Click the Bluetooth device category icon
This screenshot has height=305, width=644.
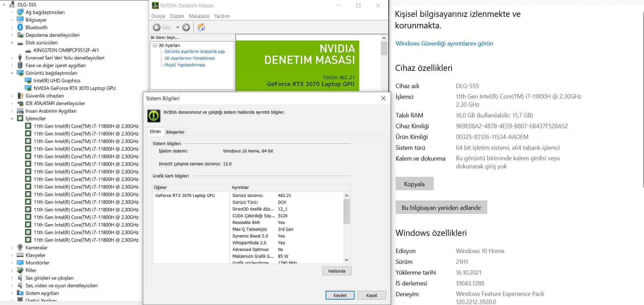pos(20,27)
